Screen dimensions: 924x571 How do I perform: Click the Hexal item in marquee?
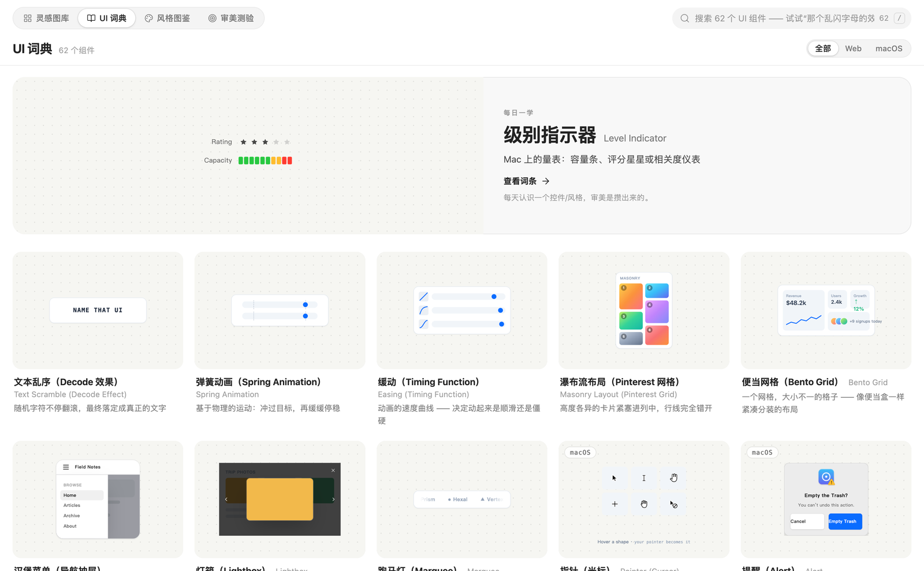pos(458,499)
